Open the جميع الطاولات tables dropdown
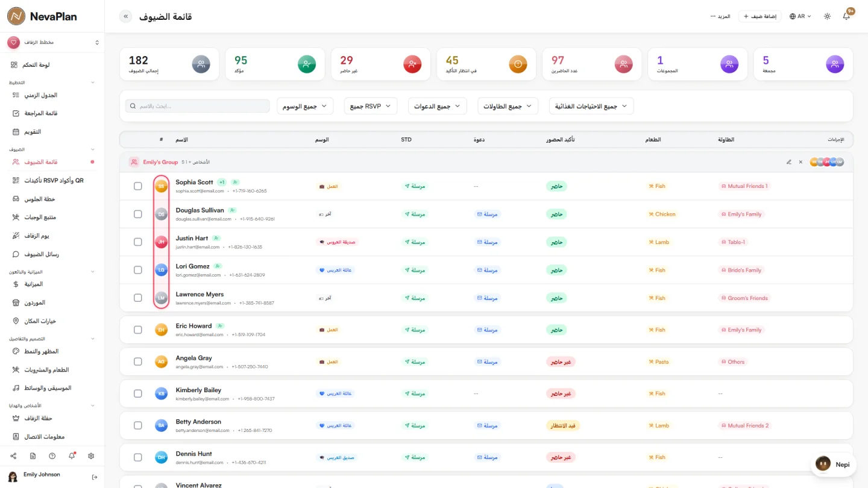 coord(508,106)
